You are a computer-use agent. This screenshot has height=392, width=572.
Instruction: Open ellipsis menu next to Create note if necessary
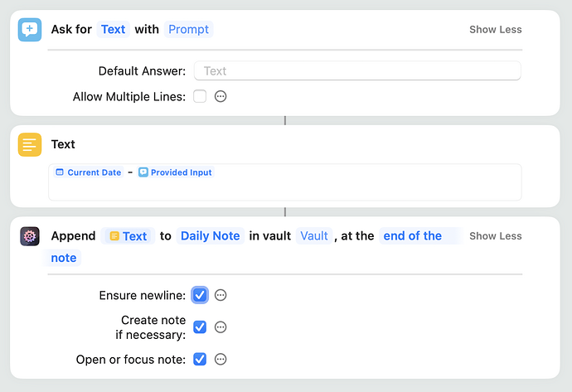click(x=221, y=327)
